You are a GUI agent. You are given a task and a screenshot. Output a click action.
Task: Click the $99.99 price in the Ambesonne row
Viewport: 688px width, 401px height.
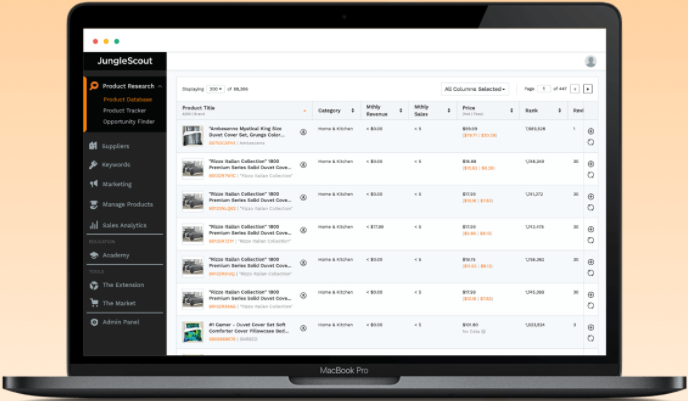pos(470,129)
